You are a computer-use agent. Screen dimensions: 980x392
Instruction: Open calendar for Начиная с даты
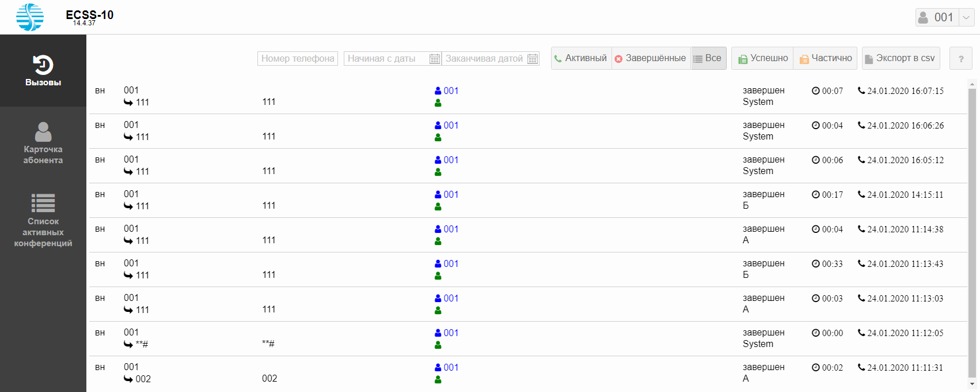[x=435, y=59]
